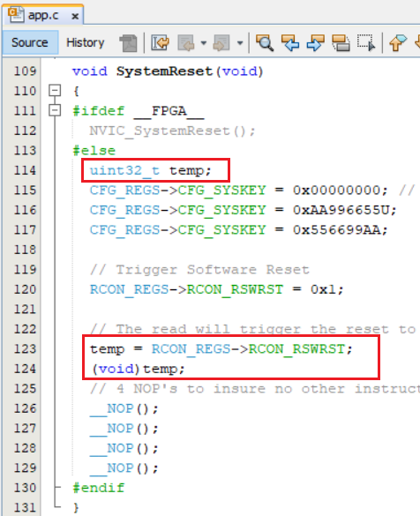Screen dimensions: 420x516
Task: Open the Back button dropdown arrow
Action: (x=204, y=43)
